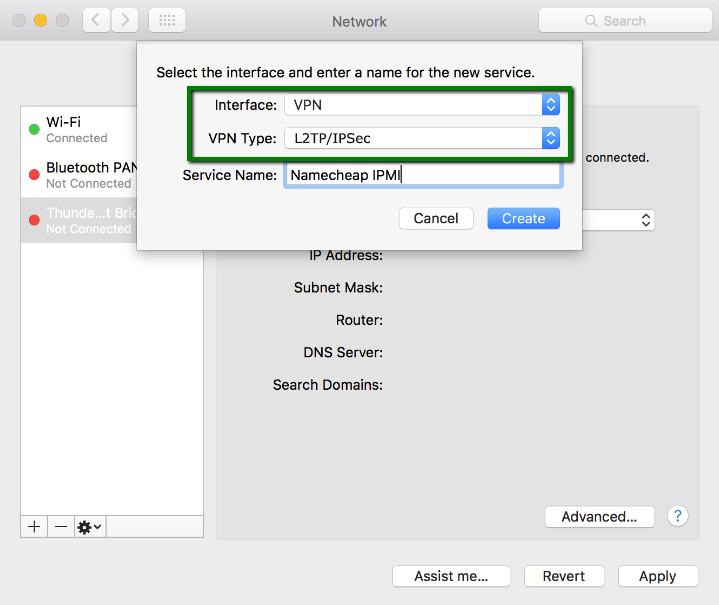Remove the selected network service

(61, 526)
